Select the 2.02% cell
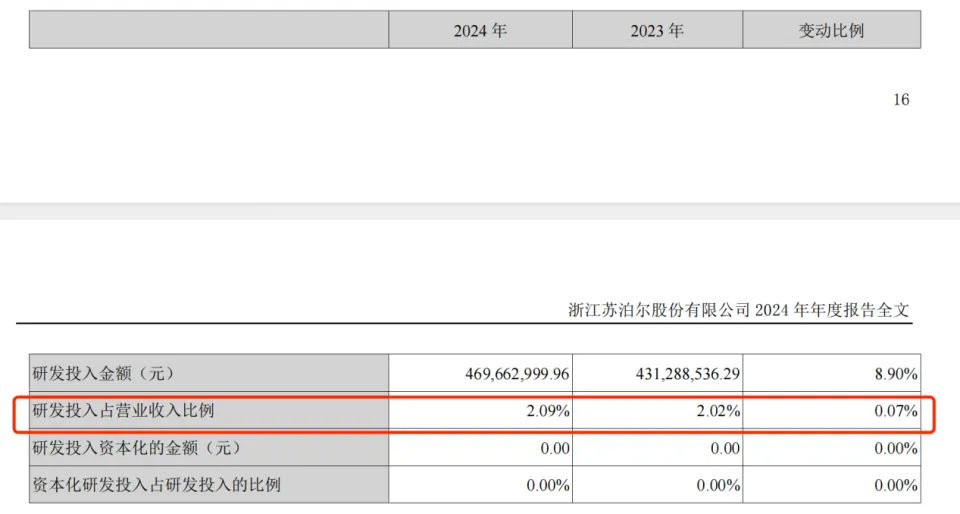 click(719, 411)
